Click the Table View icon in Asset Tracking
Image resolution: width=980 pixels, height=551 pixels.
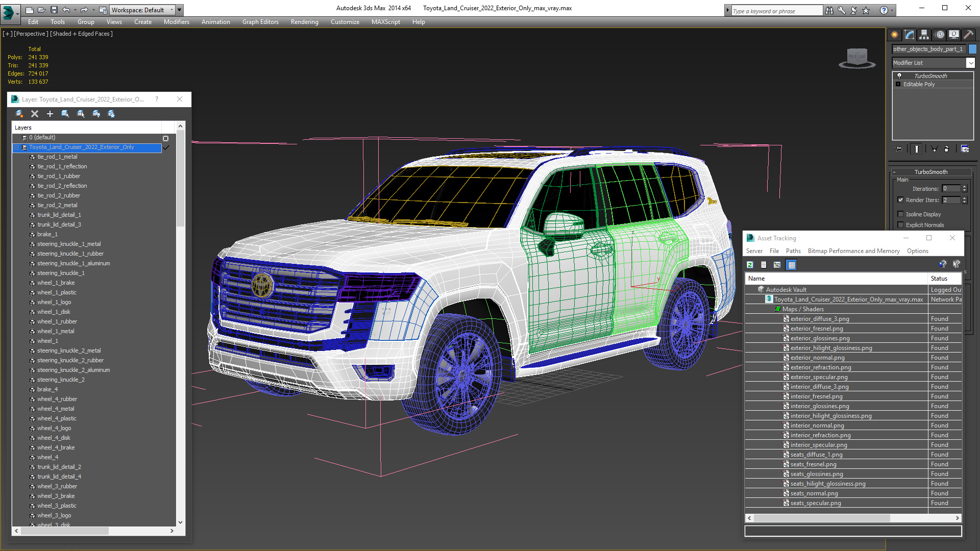coord(791,265)
